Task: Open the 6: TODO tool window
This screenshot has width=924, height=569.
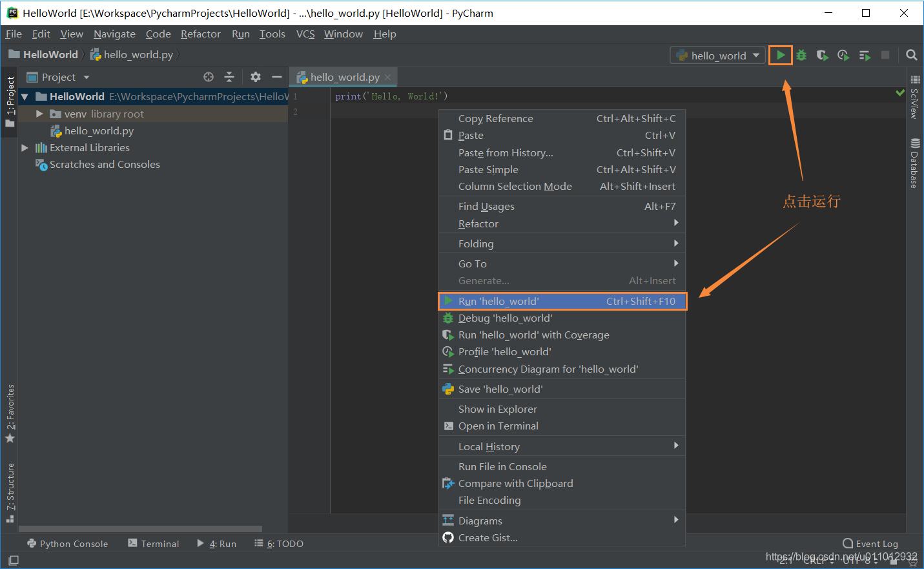Action: [279, 544]
